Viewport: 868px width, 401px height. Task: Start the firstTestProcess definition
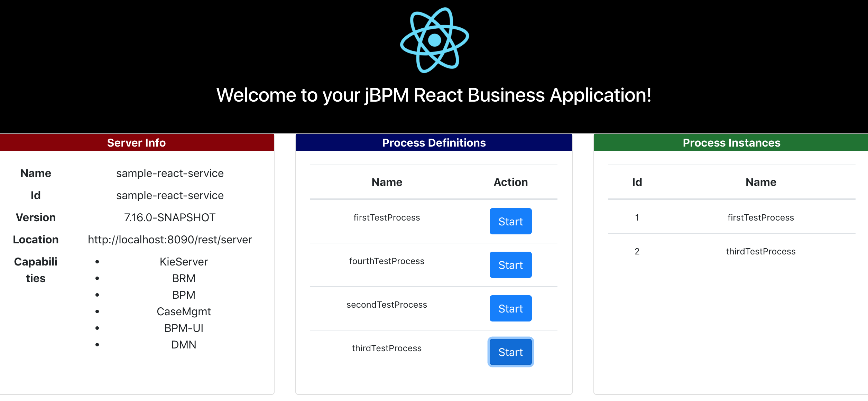510,221
